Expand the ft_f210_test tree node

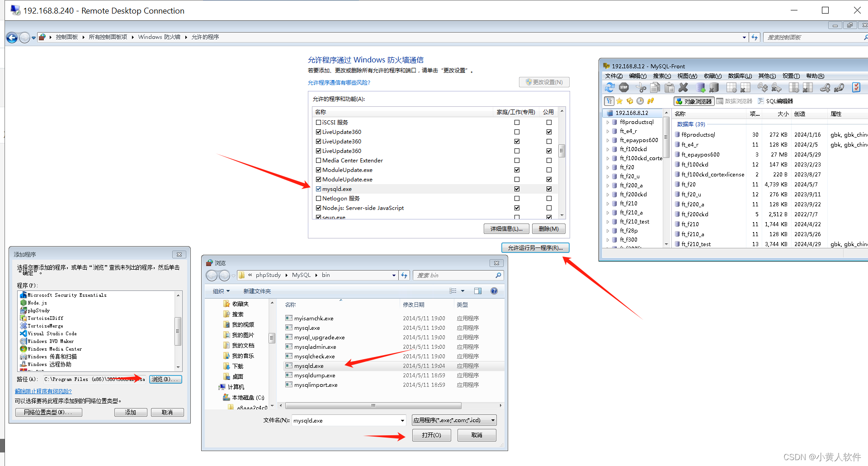click(608, 222)
